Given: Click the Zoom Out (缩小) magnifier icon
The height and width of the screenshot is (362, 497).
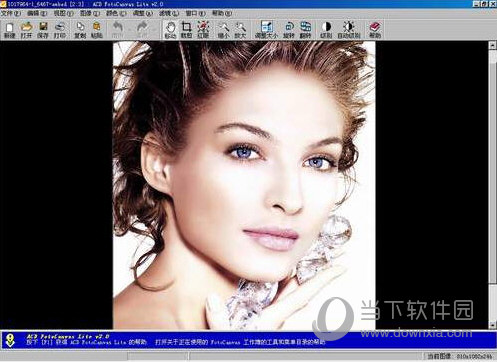Looking at the screenshot, I should (223, 30).
